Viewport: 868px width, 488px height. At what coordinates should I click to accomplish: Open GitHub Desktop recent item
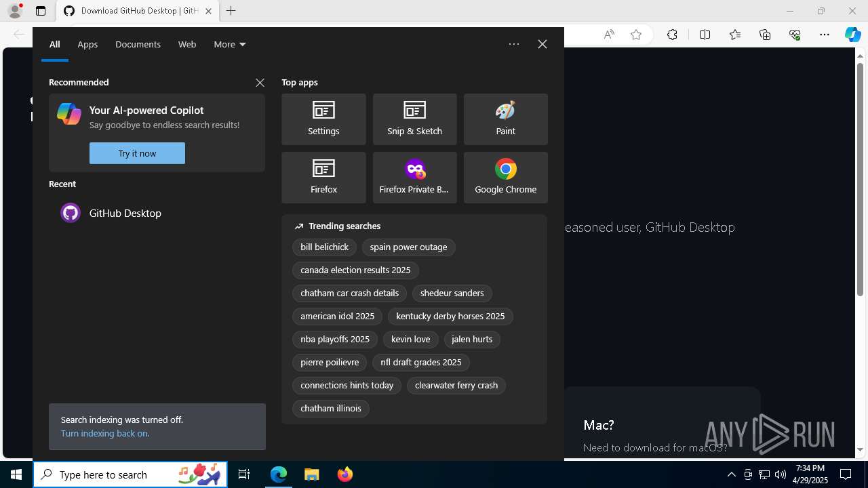(x=157, y=213)
